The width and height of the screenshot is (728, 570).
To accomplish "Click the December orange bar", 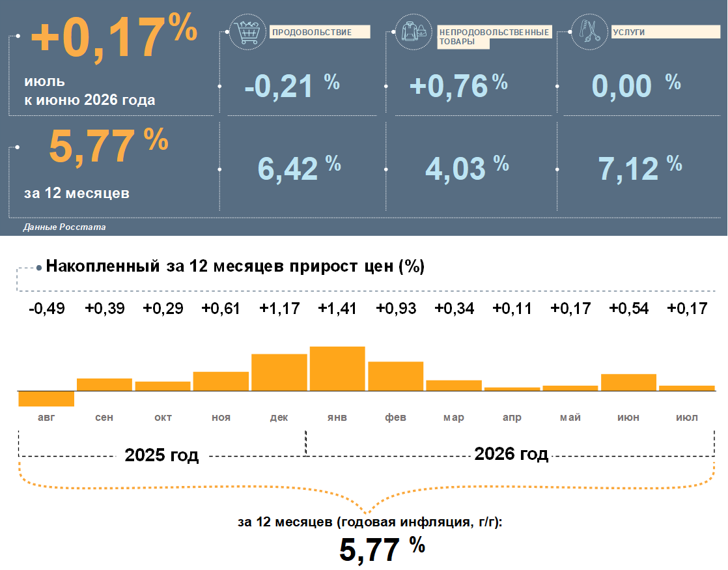I will click(279, 373).
